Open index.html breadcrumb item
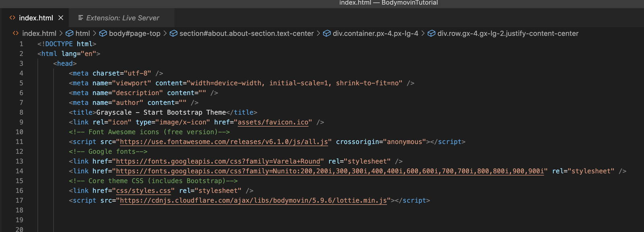This screenshot has height=232, width=644. pyautogui.click(x=39, y=33)
